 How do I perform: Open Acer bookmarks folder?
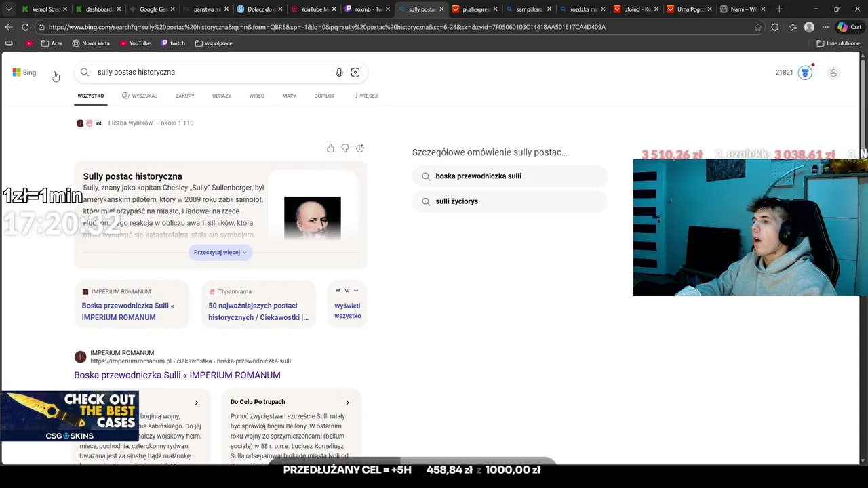click(52, 43)
